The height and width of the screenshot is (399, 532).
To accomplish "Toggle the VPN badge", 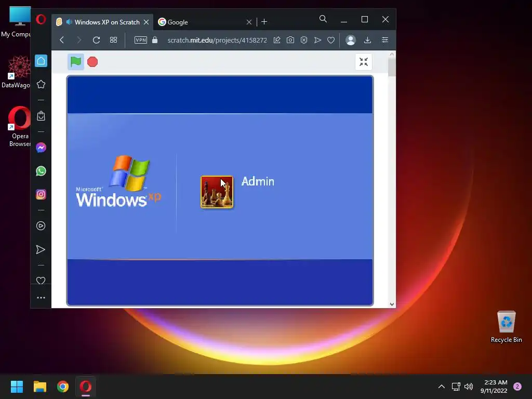I will tap(141, 40).
